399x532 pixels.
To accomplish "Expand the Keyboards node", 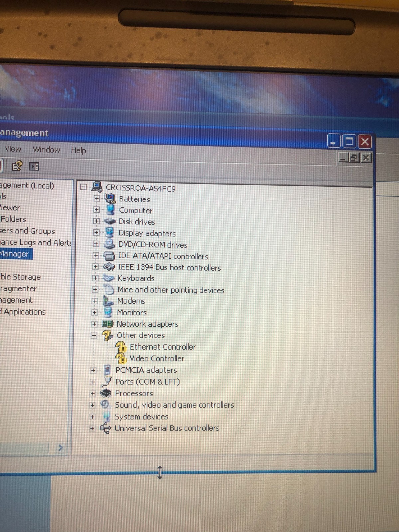I will [95, 278].
